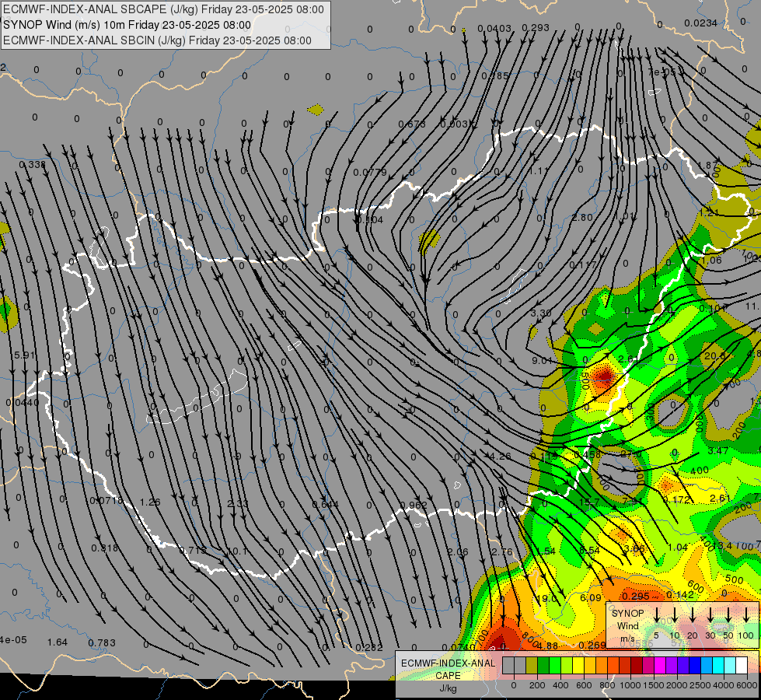Click the map value 0.962
Image resolution: width=761 pixels, height=700 pixels.
click(414, 505)
